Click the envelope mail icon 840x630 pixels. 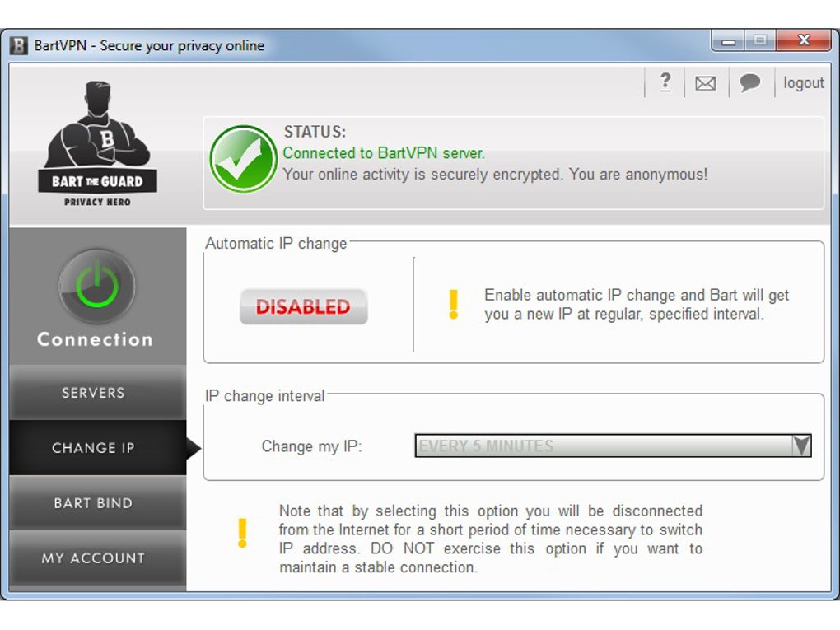click(x=705, y=83)
